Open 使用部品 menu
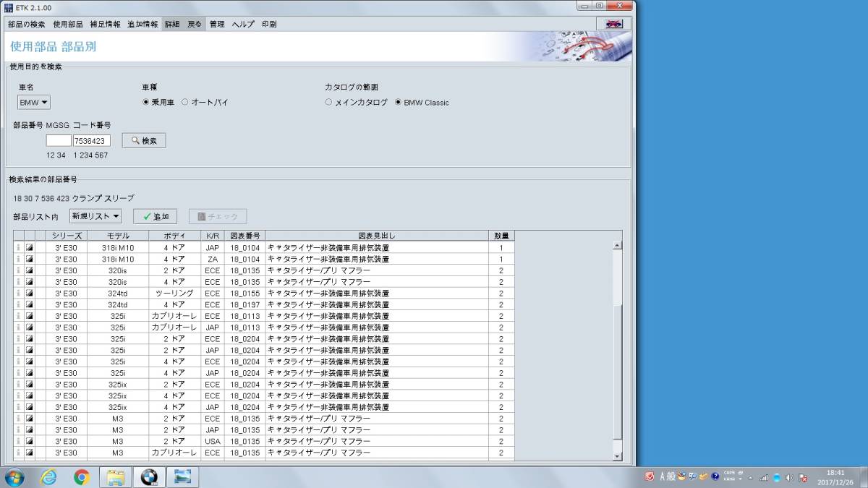The image size is (868, 488). pyautogui.click(x=68, y=24)
